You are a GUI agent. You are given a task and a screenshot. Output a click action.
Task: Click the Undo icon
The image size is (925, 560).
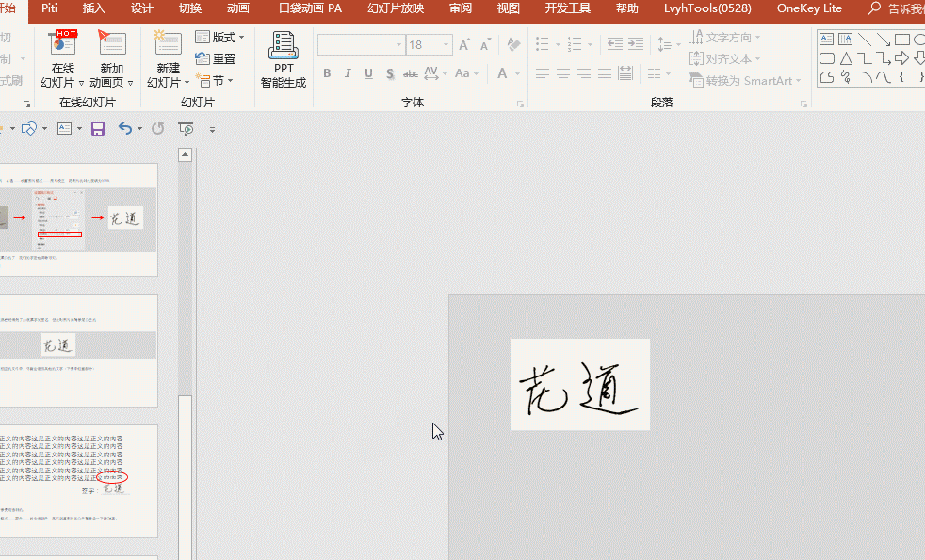click(125, 128)
